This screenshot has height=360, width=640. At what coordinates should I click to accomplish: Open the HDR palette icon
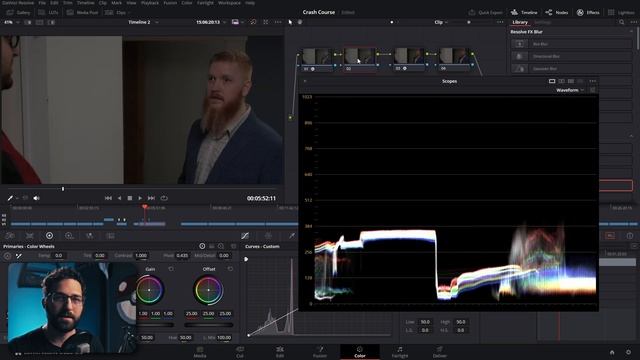(x=69, y=236)
